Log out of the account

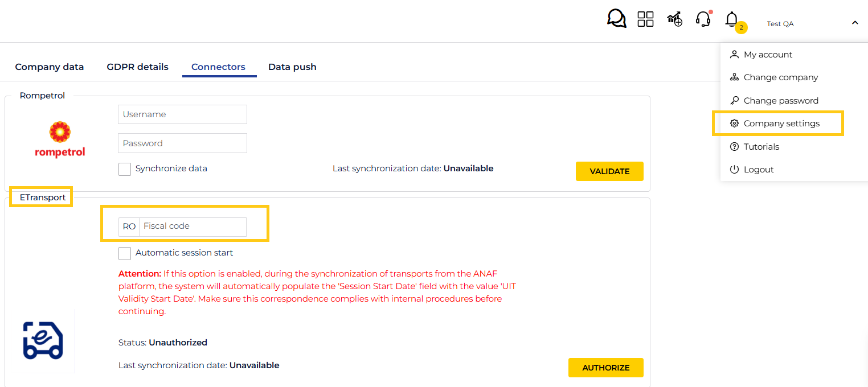[x=758, y=170]
